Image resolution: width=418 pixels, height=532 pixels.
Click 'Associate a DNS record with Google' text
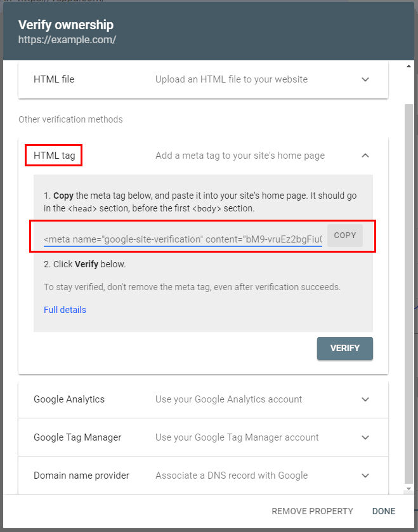pos(232,475)
